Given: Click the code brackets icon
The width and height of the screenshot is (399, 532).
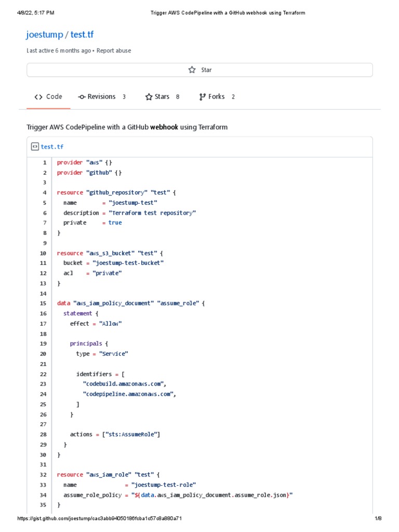Looking at the screenshot, I should [38, 97].
